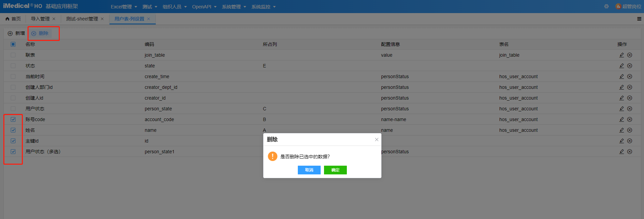
Task: Delete the person_state1 row via circle-x icon
Action: [x=630, y=152]
